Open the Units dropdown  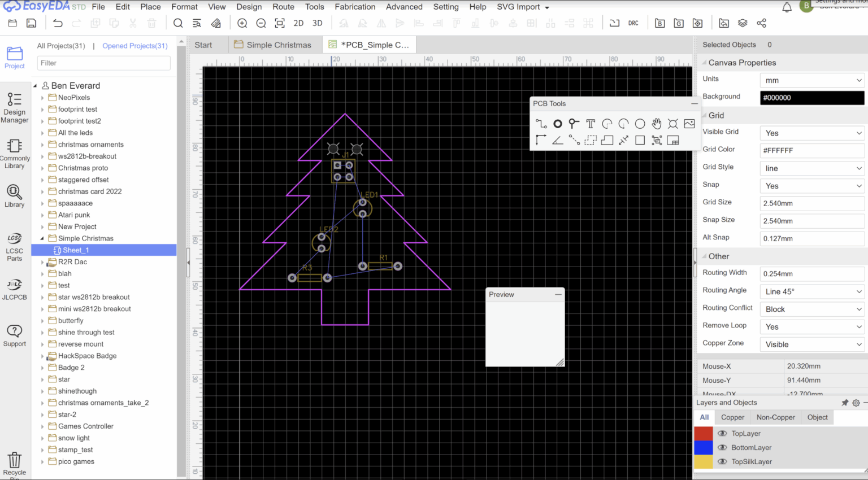811,80
